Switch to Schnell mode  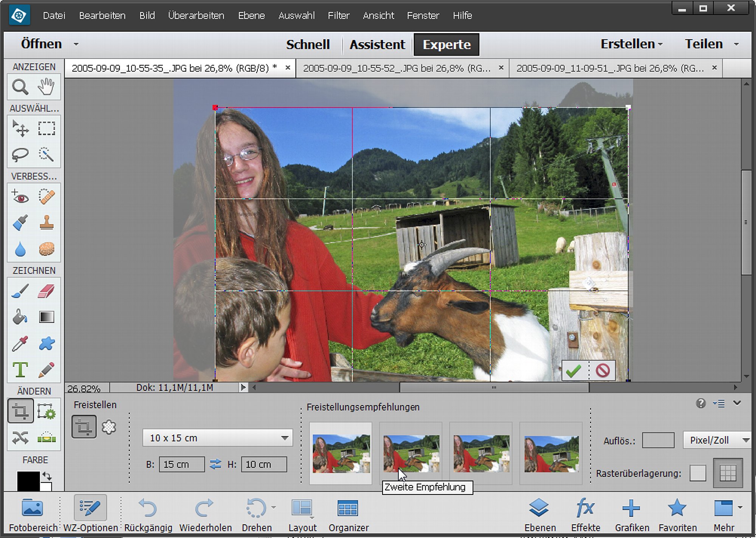pos(308,44)
